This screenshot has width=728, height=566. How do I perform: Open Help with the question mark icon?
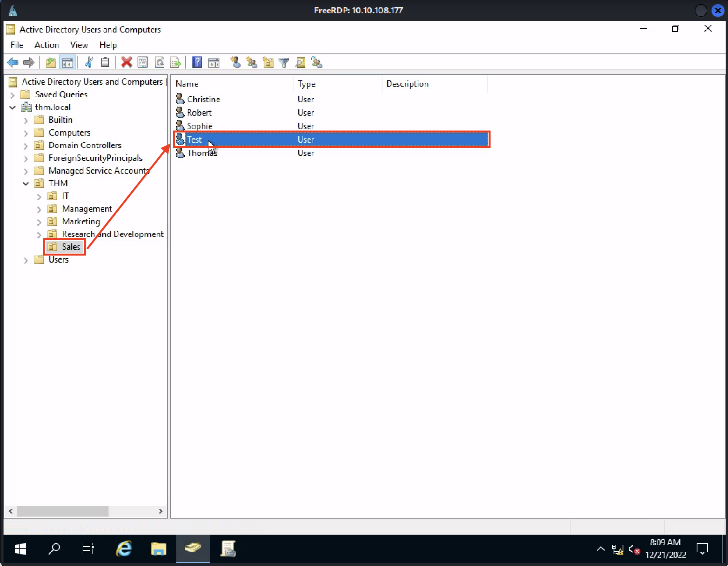coord(197,62)
